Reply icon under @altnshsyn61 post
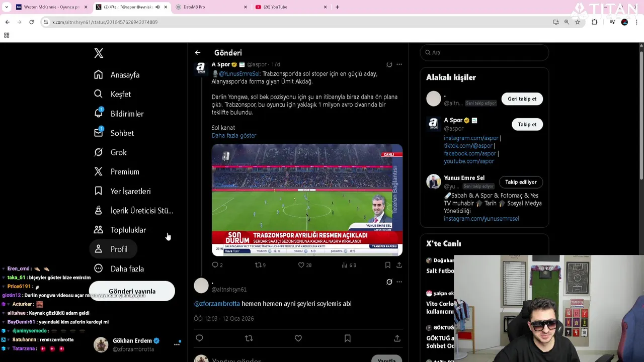Image resolution: width=644 pixels, height=362 pixels. 199,338
